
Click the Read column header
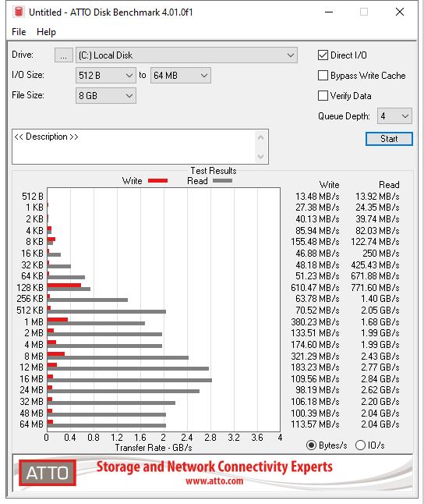(389, 185)
